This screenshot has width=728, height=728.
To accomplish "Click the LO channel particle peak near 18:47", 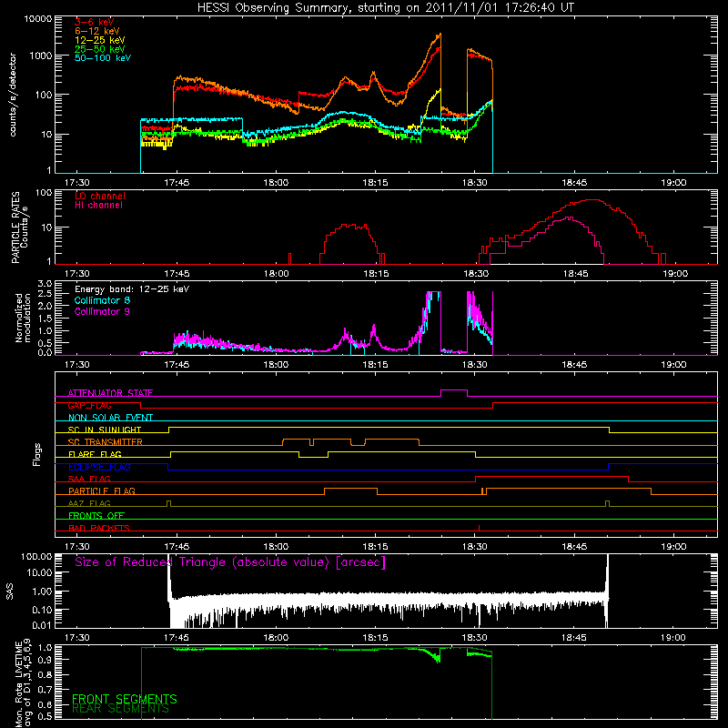I will click(591, 199).
